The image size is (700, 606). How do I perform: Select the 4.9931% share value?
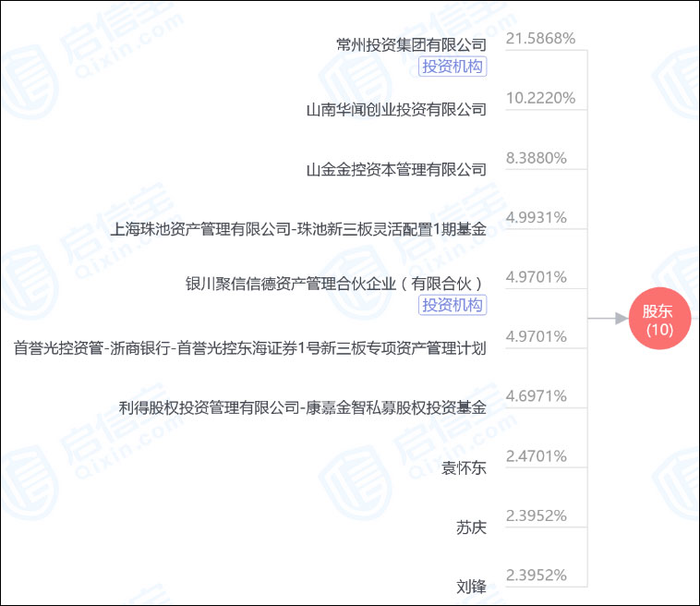tap(537, 217)
